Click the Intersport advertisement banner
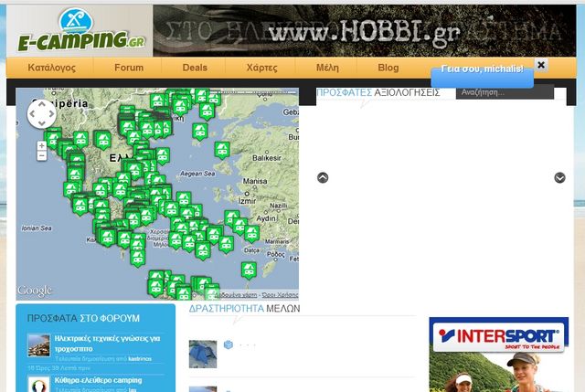 498,355
